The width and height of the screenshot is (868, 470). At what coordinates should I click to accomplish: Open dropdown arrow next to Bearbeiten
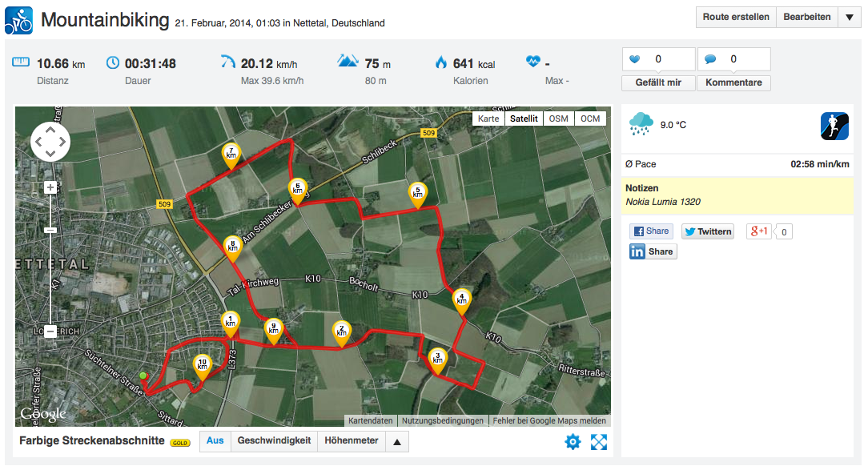[849, 17]
